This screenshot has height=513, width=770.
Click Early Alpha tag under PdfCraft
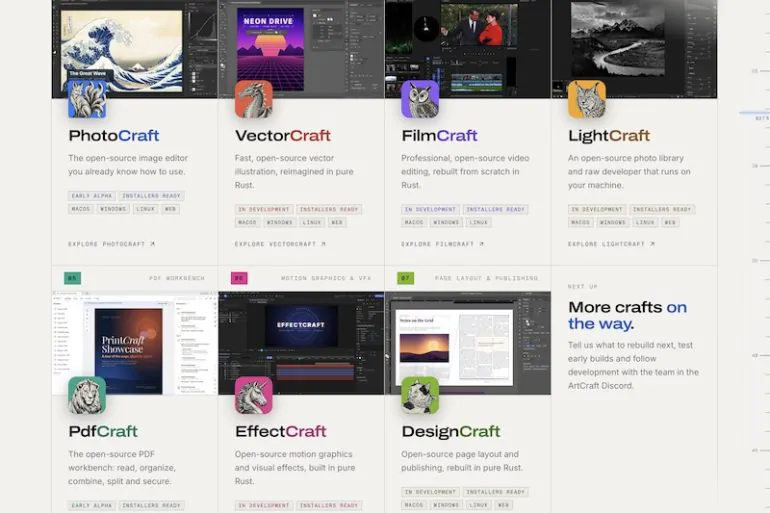pyautogui.click(x=92, y=505)
